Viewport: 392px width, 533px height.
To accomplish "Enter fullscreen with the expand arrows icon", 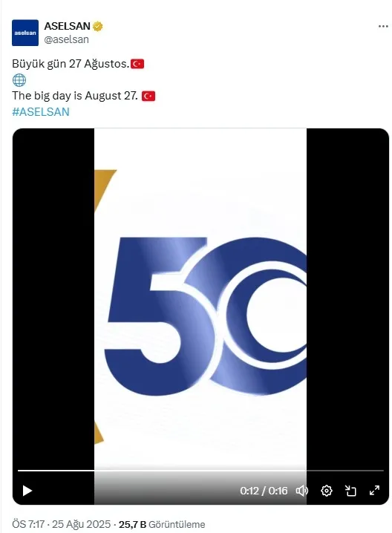I will [x=375, y=491].
